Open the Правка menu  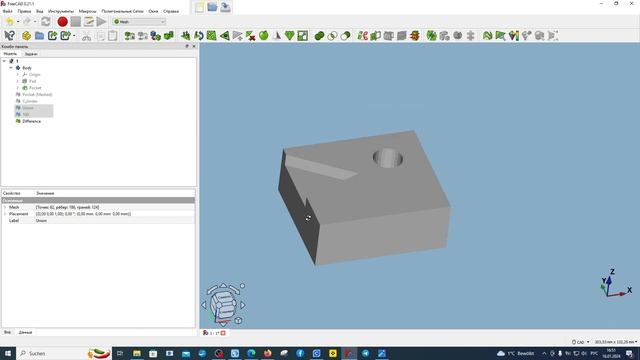click(24, 11)
